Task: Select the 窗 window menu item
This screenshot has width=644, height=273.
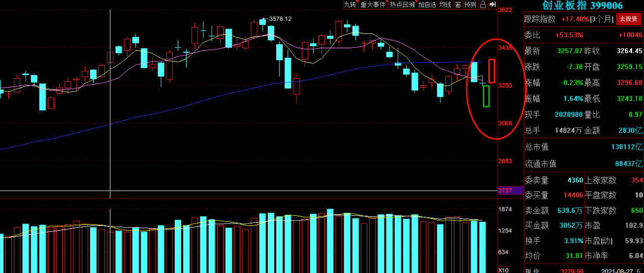Action: click(458, 5)
